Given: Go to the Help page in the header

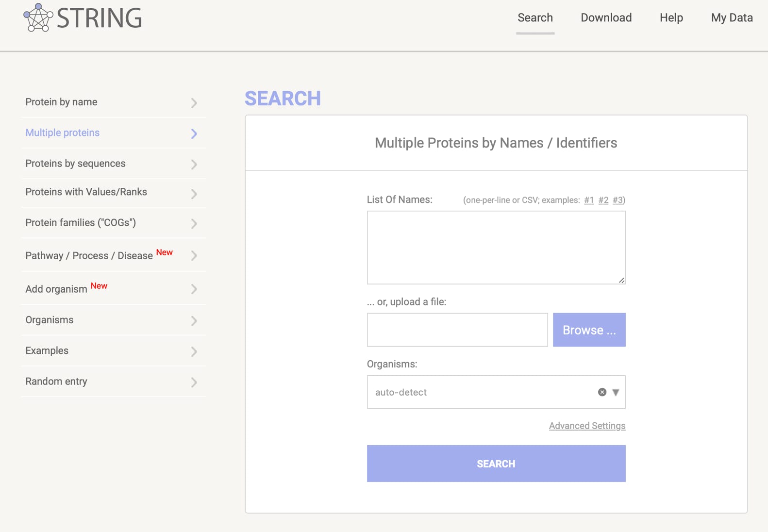Looking at the screenshot, I should (x=671, y=18).
